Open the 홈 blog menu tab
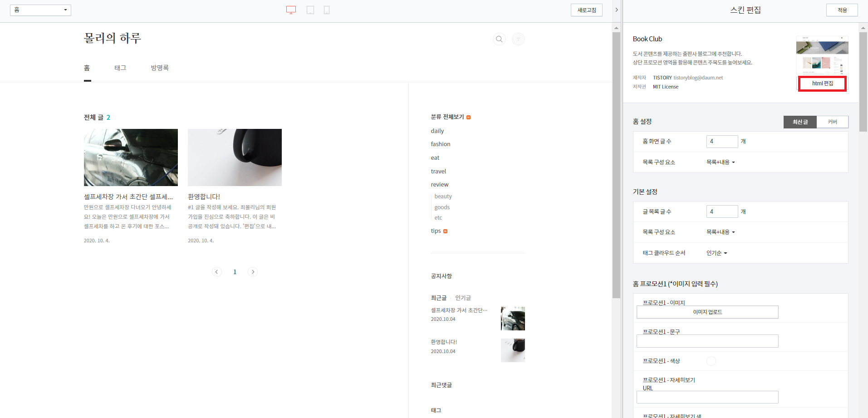Viewport: 868px width, 418px height. coord(87,68)
